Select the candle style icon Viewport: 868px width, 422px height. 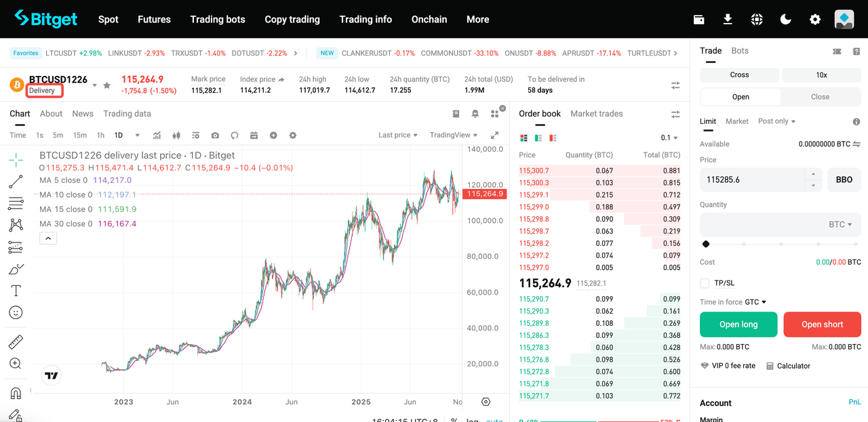[176, 135]
